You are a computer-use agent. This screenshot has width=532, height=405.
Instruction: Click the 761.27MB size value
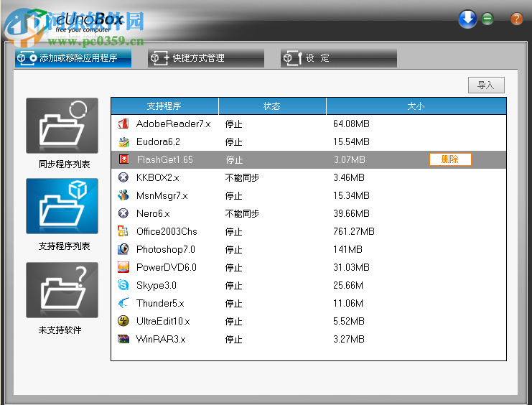point(353,231)
